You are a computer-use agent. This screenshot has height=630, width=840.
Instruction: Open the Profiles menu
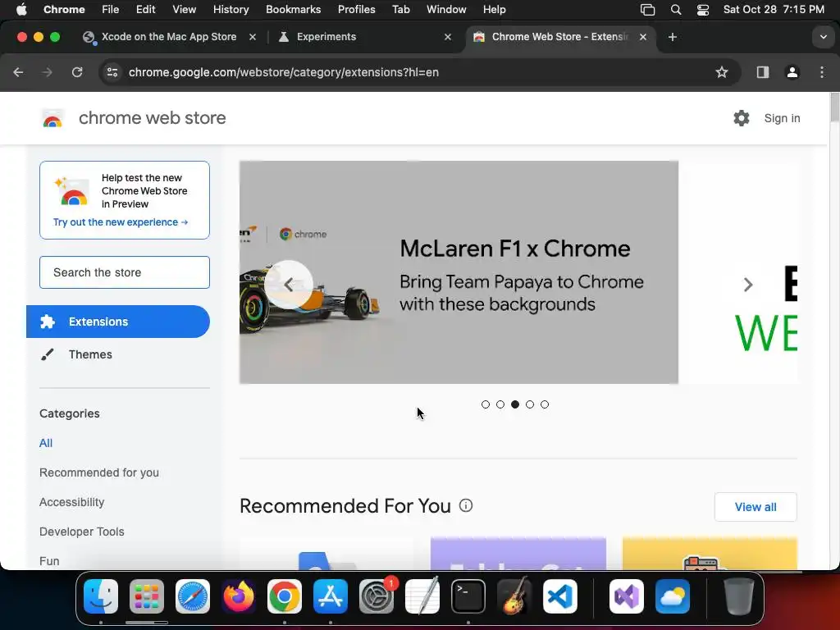click(x=356, y=10)
